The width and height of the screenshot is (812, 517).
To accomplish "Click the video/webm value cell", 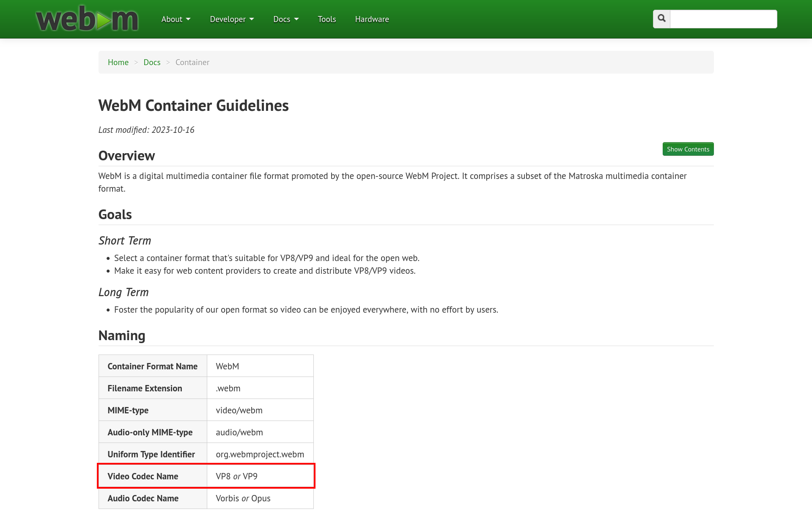I will [x=260, y=410].
